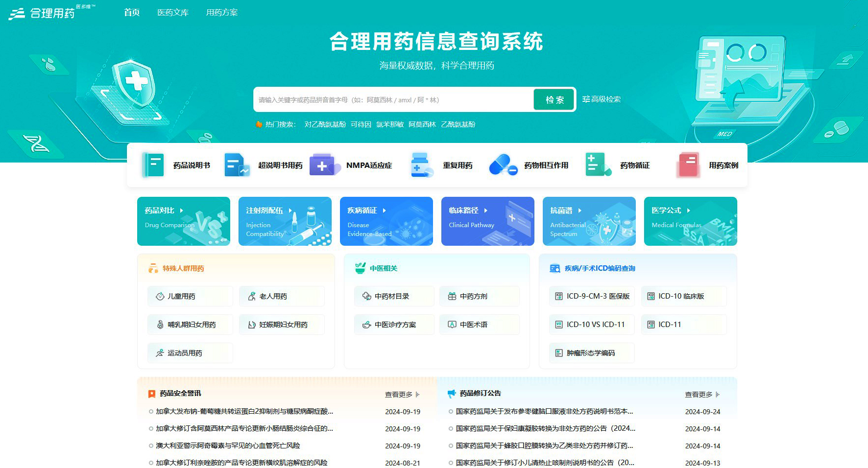Viewport: 868px width, 468px height.
Task: Search hot term 可待因
Action: tap(361, 124)
